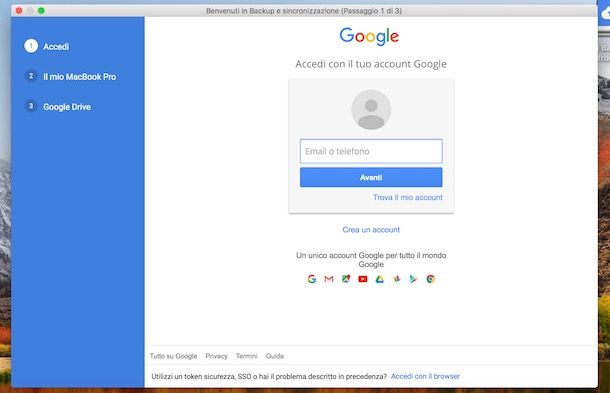610x393 pixels.
Task: Open the Tutto su Google link
Action: (x=174, y=356)
